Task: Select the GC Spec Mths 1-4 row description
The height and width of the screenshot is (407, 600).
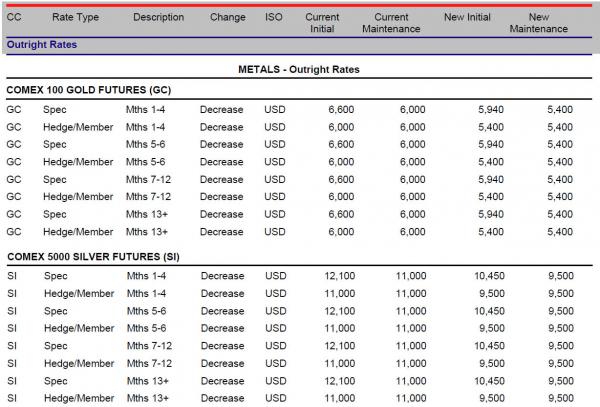Action: click(145, 110)
